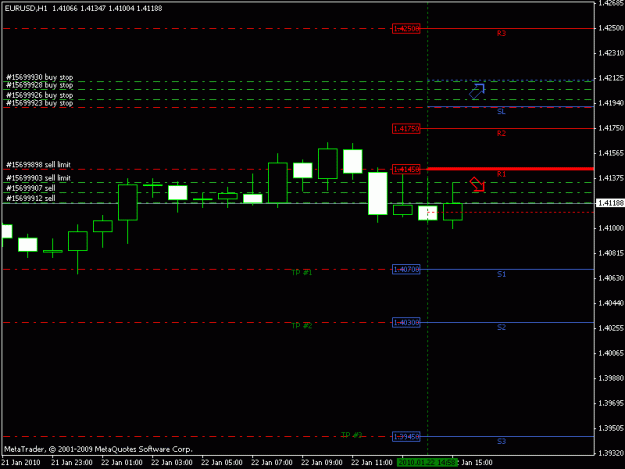Click the 1.41940 value on price axis
This screenshot has height=469, width=625.
tap(611, 103)
